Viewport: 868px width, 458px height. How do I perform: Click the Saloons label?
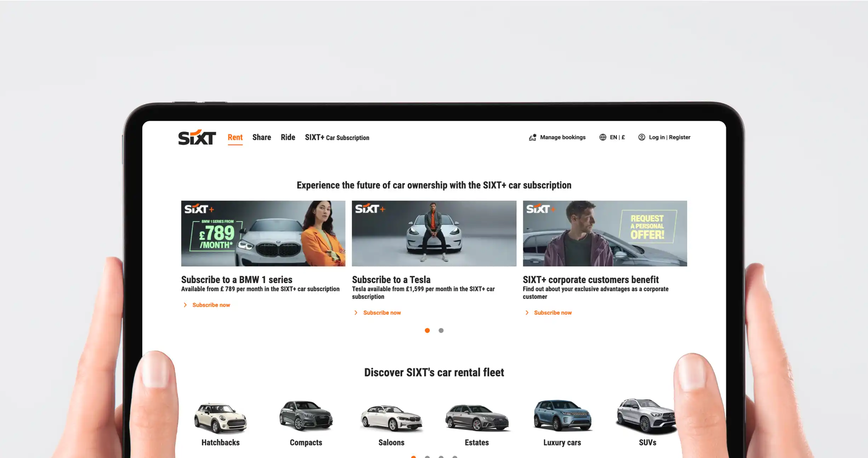coord(391,442)
